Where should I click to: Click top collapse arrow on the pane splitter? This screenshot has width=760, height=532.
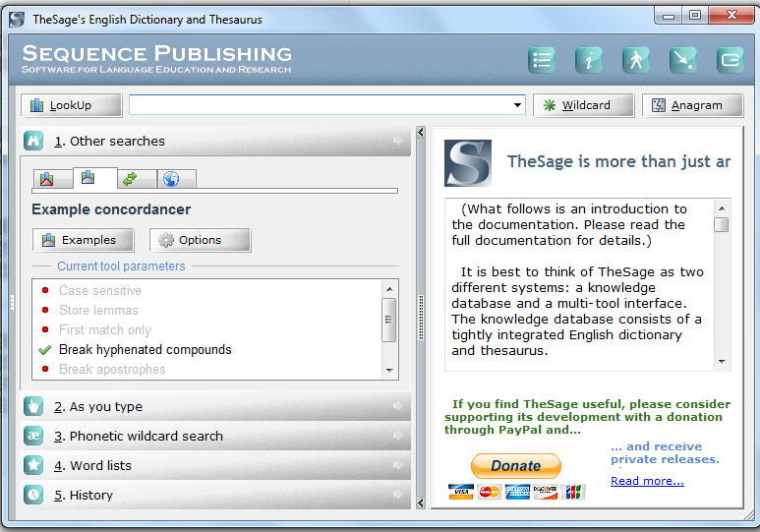tap(421, 132)
